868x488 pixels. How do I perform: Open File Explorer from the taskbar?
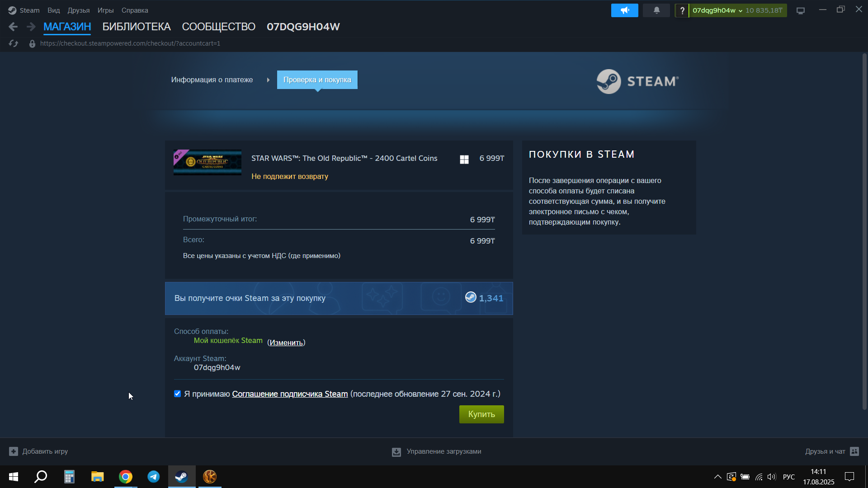(97, 477)
